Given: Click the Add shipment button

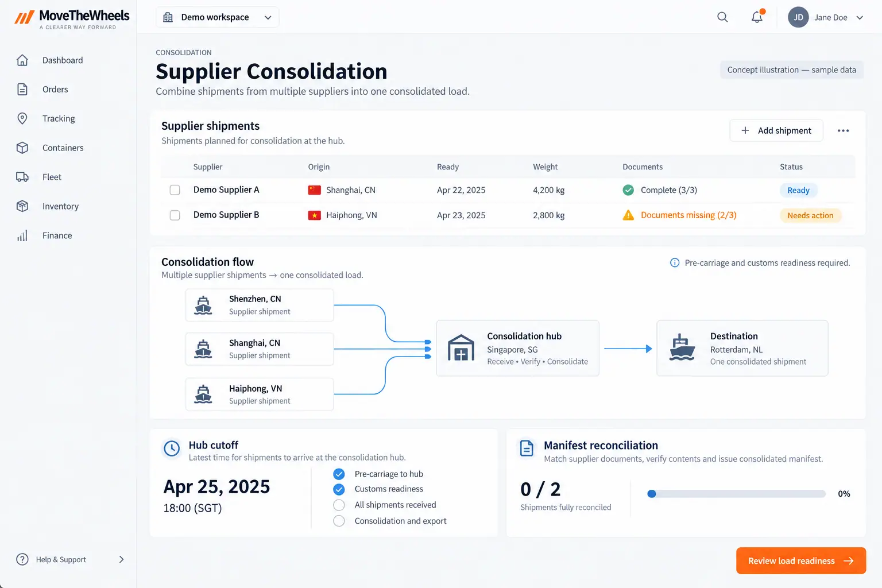Looking at the screenshot, I should click(x=776, y=131).
